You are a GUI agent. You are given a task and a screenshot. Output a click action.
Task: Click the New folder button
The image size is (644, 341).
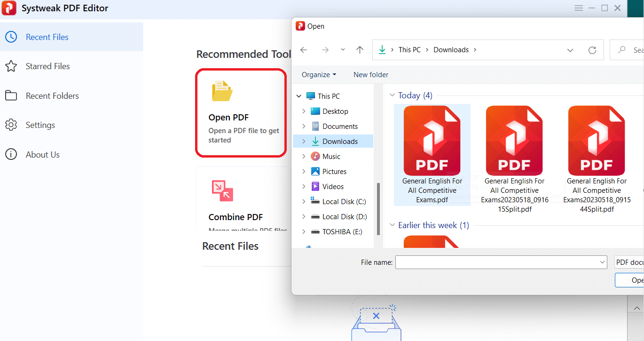[371, 75]
